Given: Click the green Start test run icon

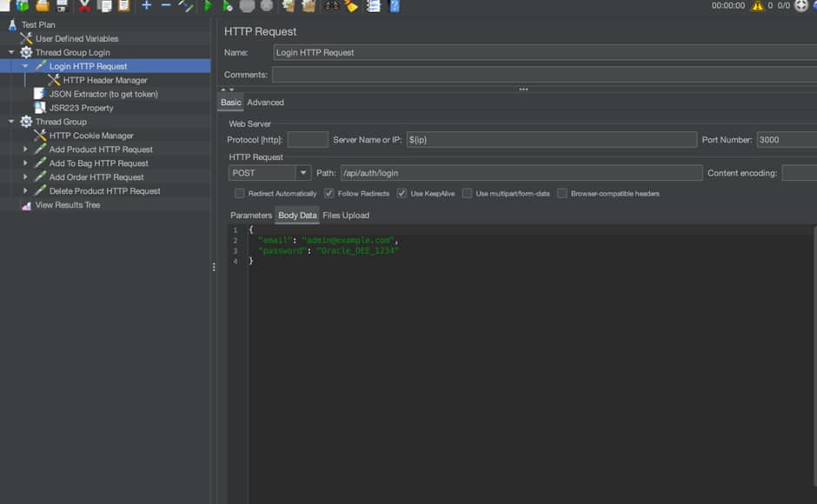Looking at the screenshot, I should tap(208, 6).
